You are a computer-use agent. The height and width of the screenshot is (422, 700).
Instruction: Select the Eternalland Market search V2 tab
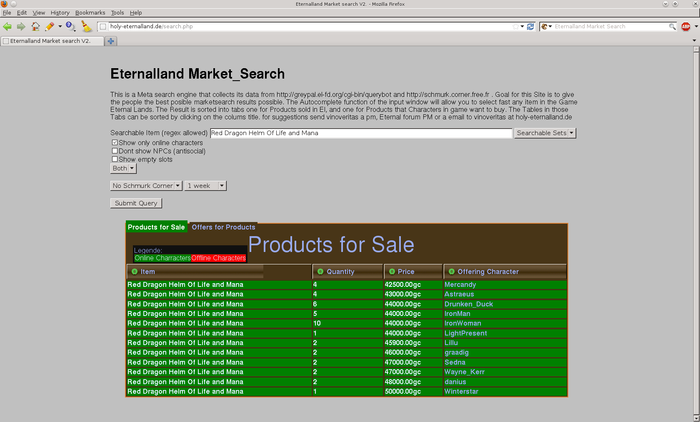tap(52, 41)
